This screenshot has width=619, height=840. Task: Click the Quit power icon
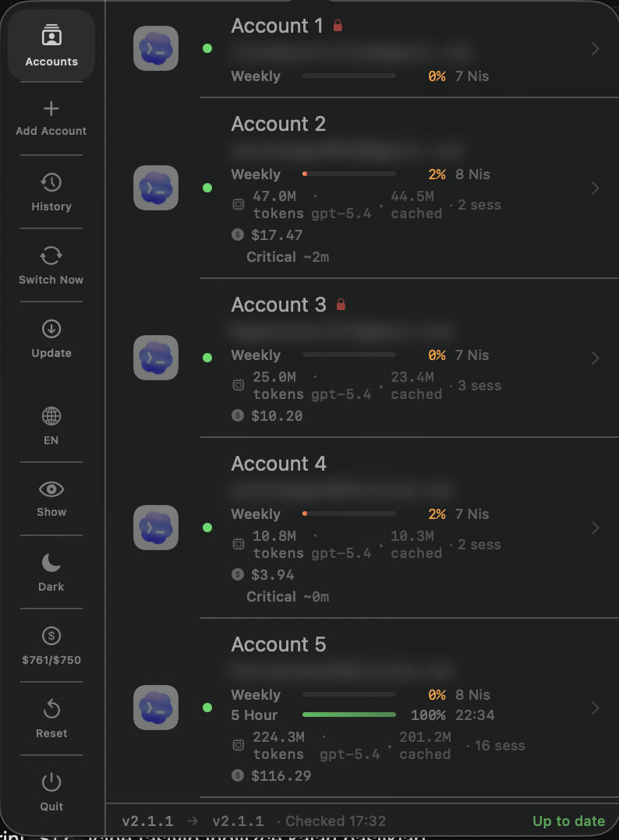(51, 782)
